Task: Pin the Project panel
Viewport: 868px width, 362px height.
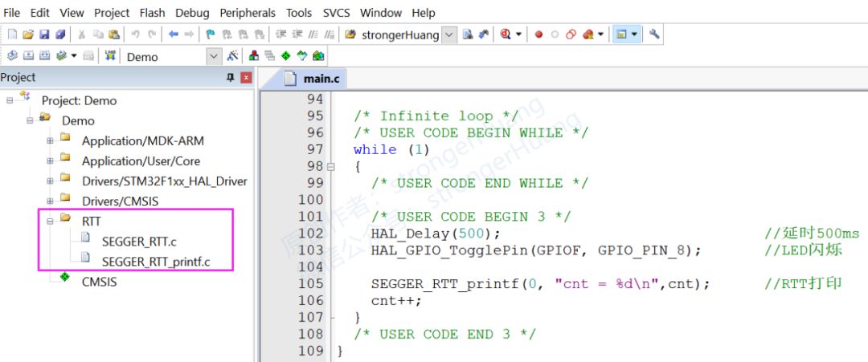Action: point(231,78)
